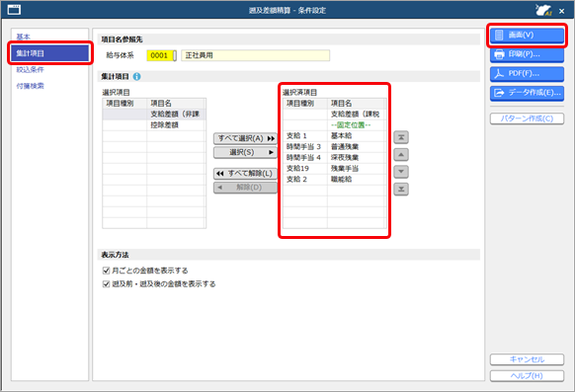Move selected item to top
This screenshot has width=575, height=392.
point(401,137)
